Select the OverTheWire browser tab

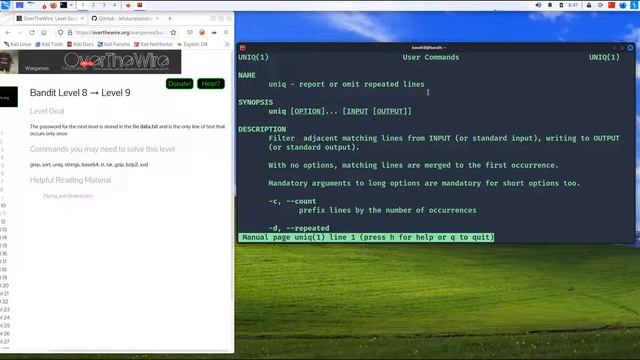[50, 18]
